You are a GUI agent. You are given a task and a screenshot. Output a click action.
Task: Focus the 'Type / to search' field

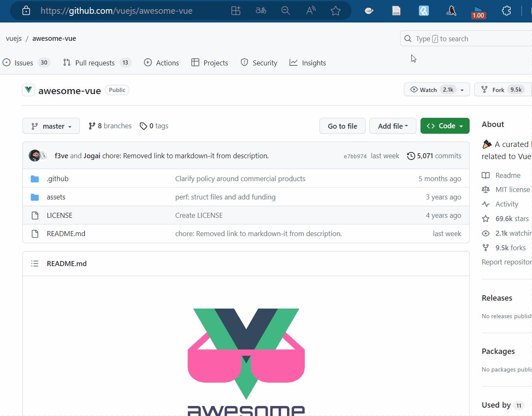pyautogui.click(x=466, y=39)
